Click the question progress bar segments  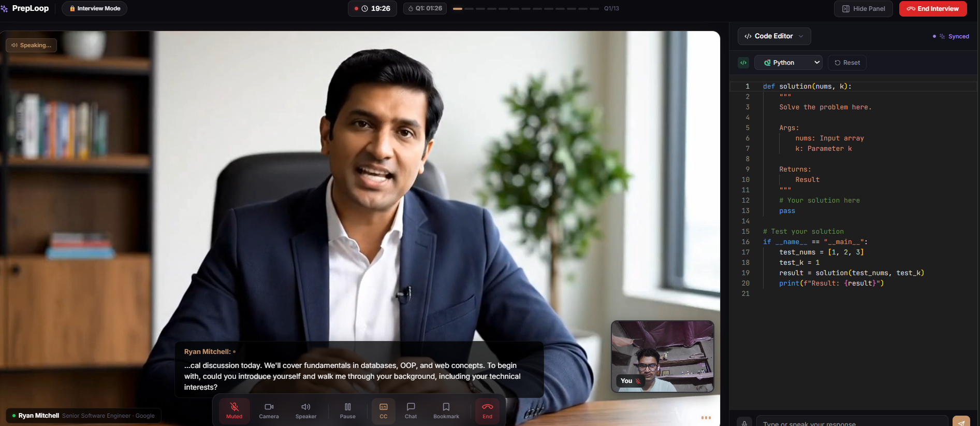pyautogui.click(x=525, y=9)
